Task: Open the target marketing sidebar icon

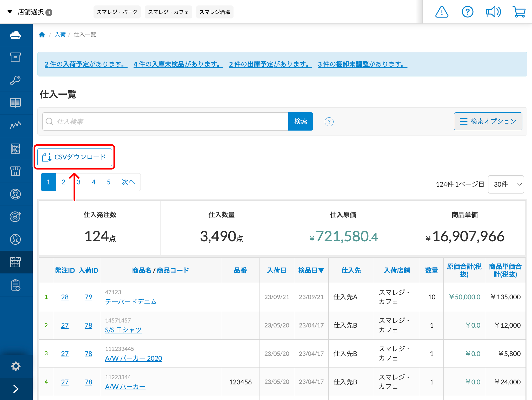Action: coord(16,217)
